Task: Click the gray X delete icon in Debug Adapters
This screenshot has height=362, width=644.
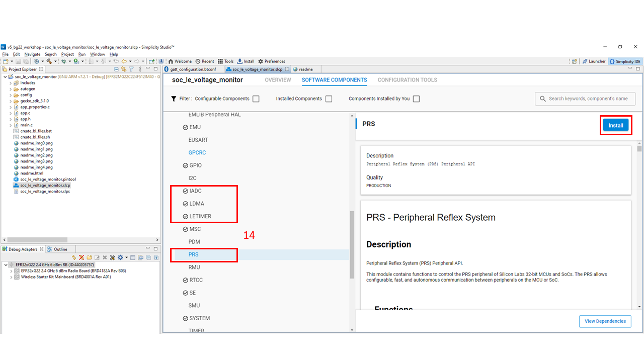Action: click(105, 257)
